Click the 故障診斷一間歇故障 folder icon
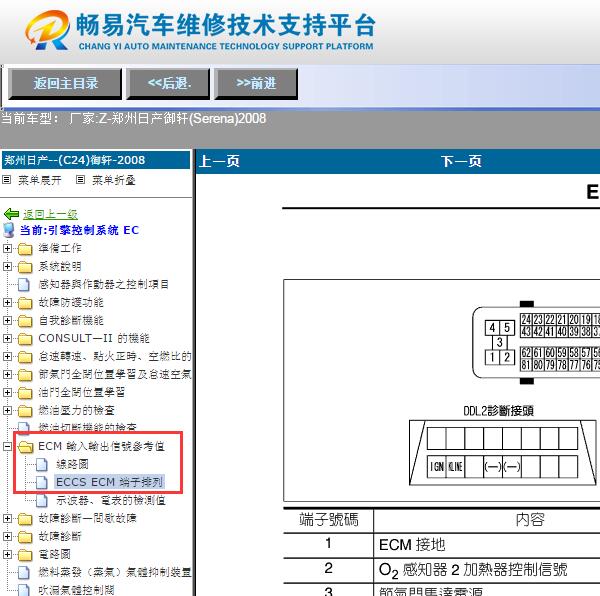 coord(25,519)
